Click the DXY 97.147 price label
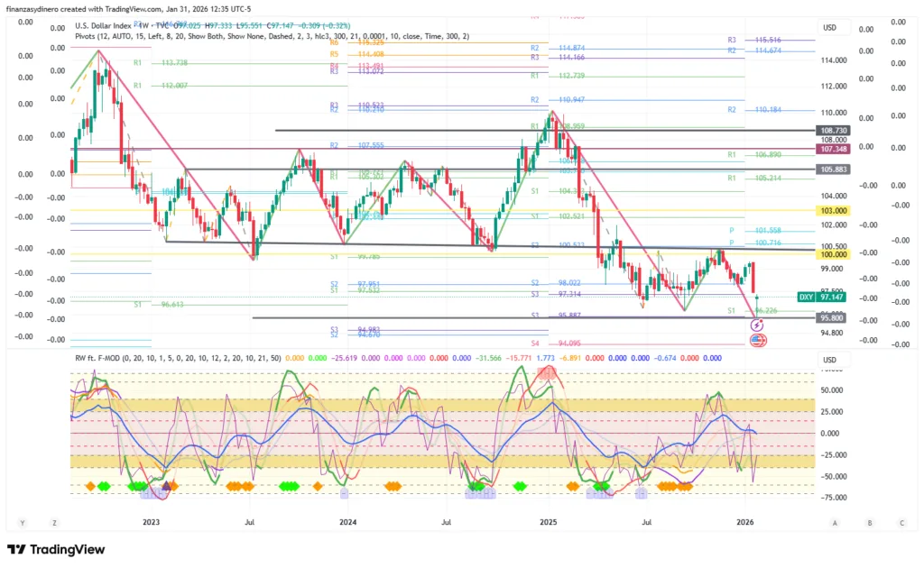The image size is (924, 568). pyautogui.click(x=822, y=297)
